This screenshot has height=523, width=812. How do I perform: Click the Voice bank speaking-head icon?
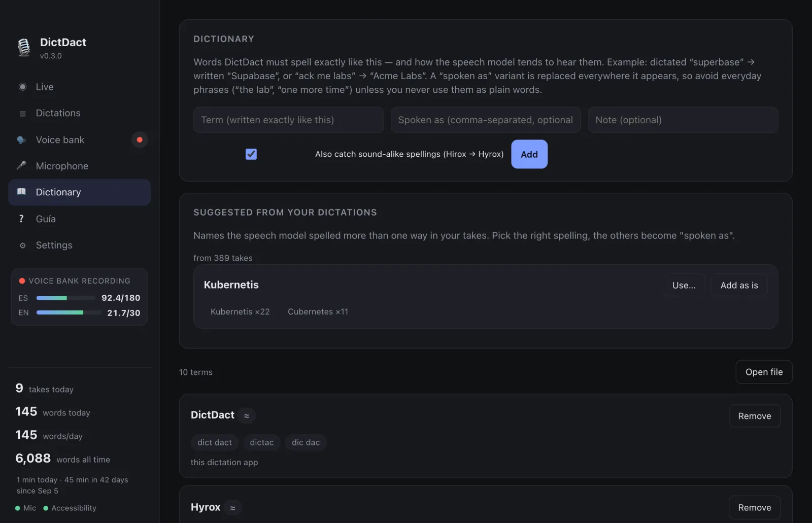point(22,140)
